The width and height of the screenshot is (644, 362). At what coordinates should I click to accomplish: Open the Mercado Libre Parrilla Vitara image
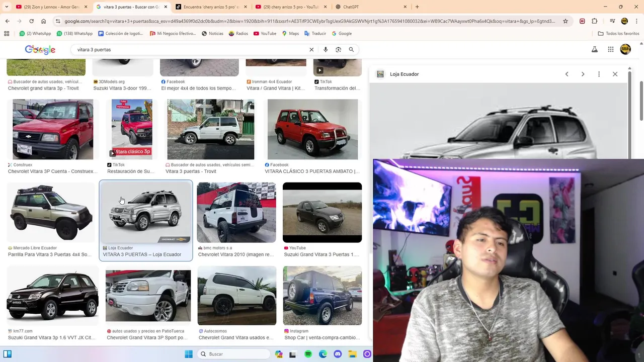tap(51, 212)
